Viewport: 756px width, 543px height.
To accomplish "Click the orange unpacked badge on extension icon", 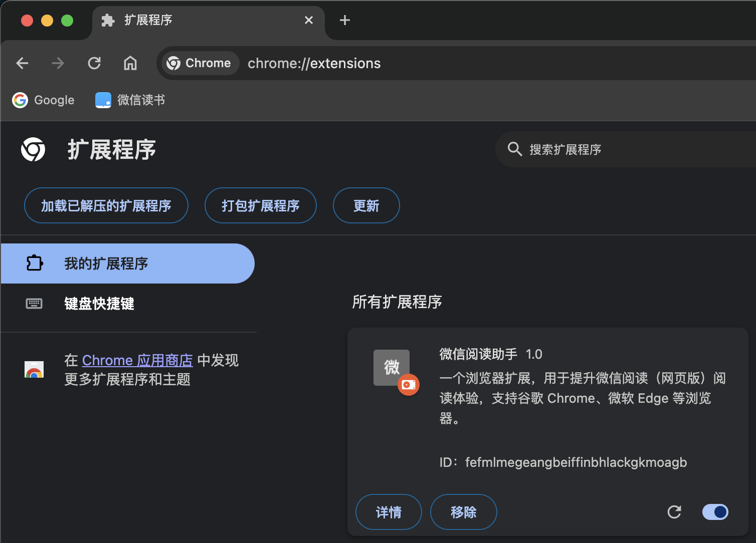I will (x=409, y=385).
